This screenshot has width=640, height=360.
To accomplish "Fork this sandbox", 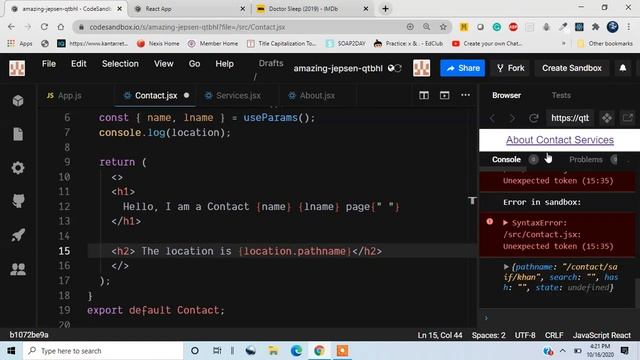I will click(x=510, y=68).
